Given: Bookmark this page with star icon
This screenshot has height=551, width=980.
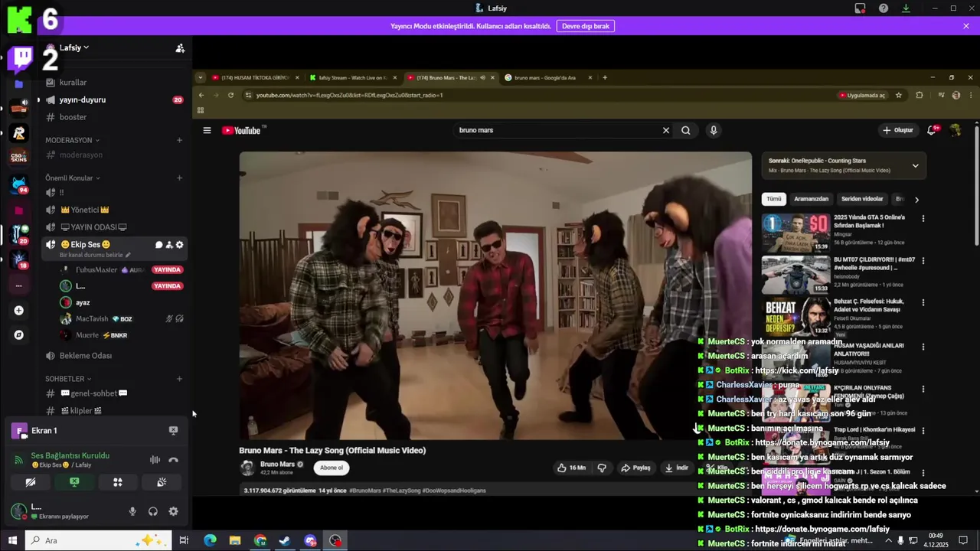Looking at the screenshot, I should tap(898, 95).
